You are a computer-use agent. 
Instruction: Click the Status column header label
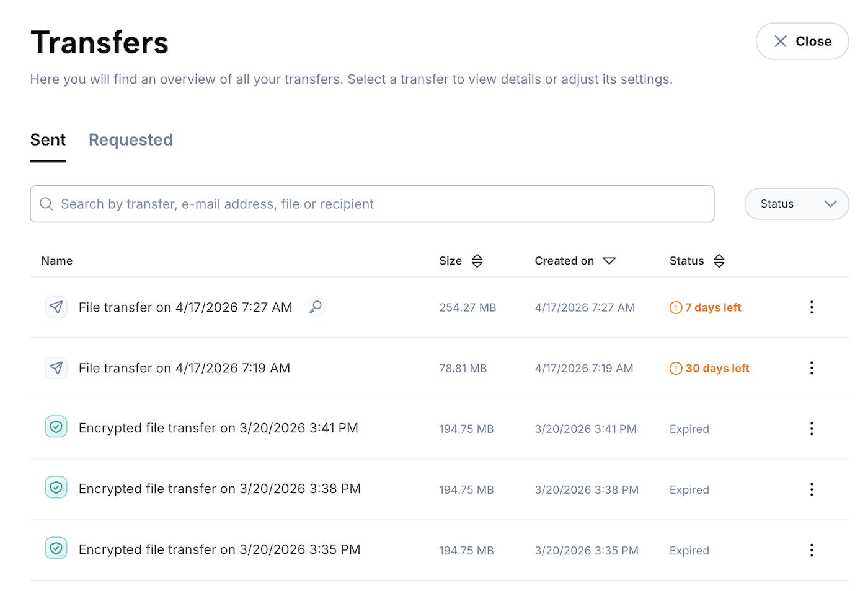coord(686,261)
